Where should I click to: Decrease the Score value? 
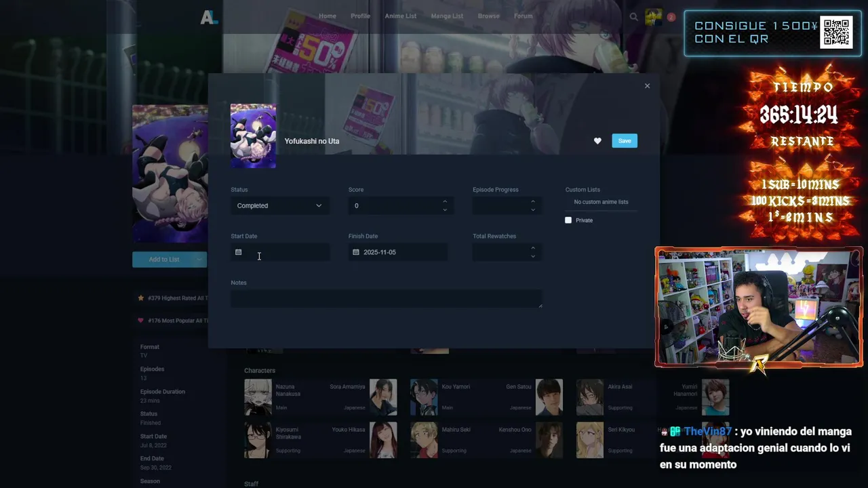[445, 209]
